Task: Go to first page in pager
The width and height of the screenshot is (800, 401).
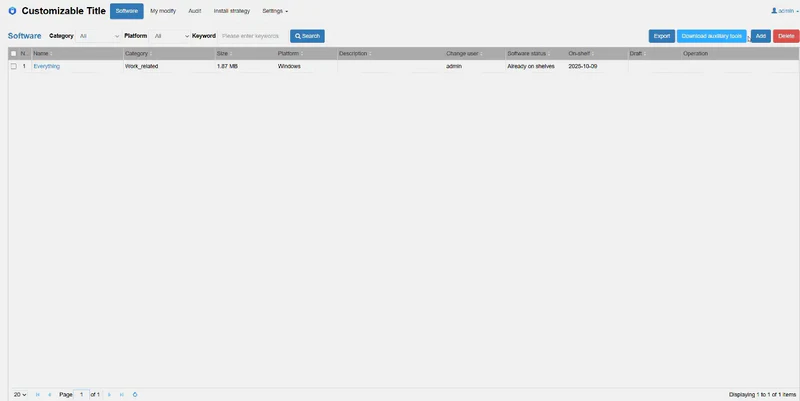Action: [x=38, y=394]
